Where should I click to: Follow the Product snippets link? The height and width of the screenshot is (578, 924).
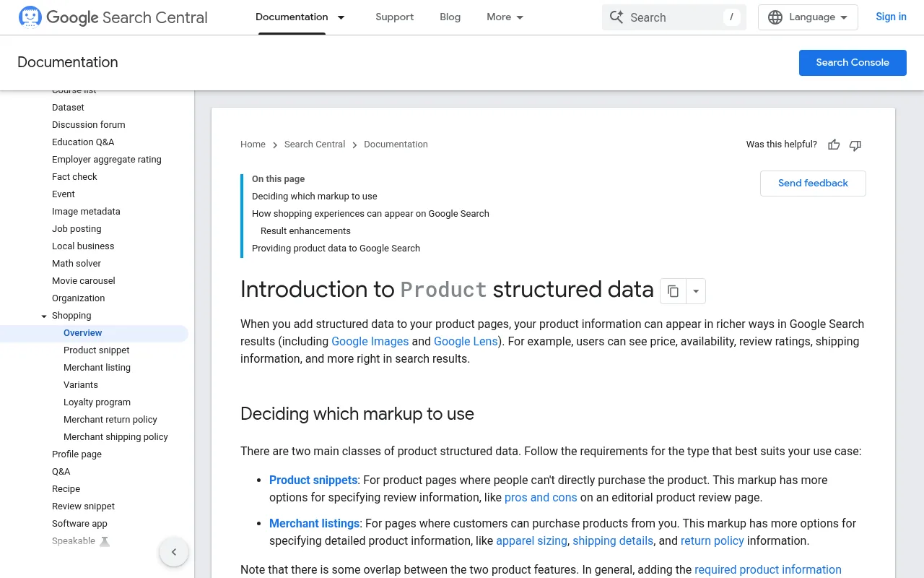[x=313, y=480]
